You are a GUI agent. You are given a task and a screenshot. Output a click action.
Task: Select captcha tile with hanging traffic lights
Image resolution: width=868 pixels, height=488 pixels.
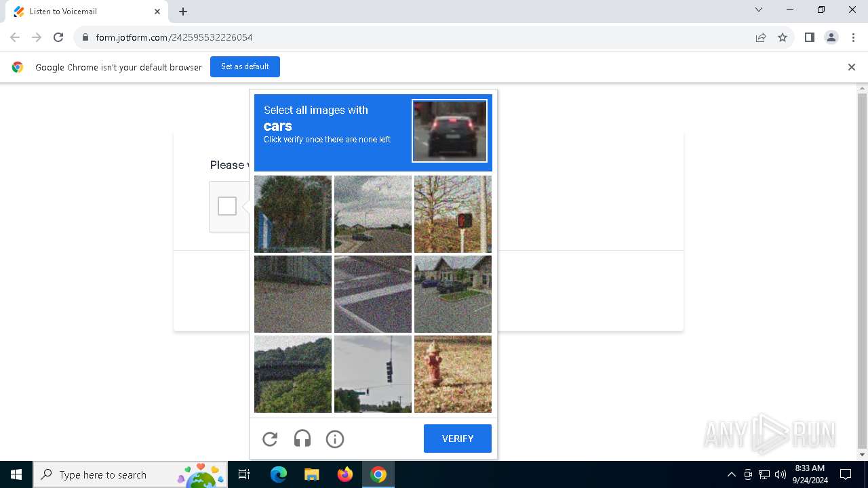tap(373, 374)
